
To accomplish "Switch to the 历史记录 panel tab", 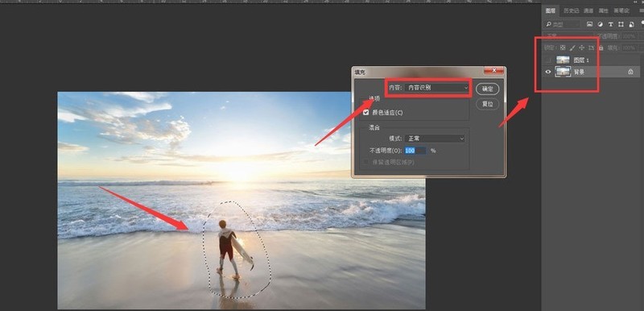I will click(572, 10).
